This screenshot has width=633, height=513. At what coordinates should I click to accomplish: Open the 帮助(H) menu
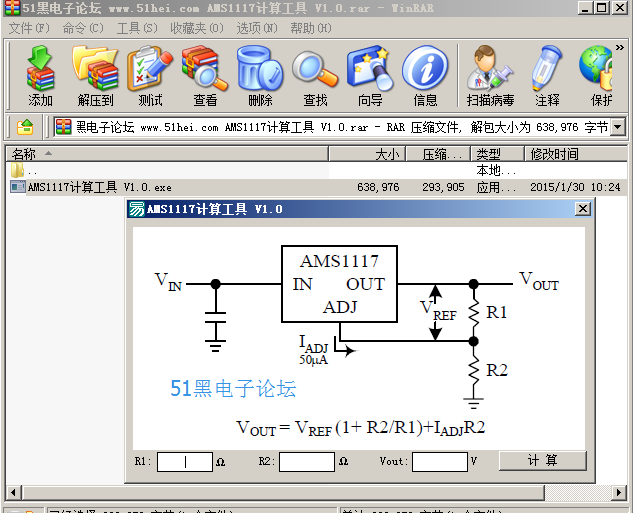point(310,28)
